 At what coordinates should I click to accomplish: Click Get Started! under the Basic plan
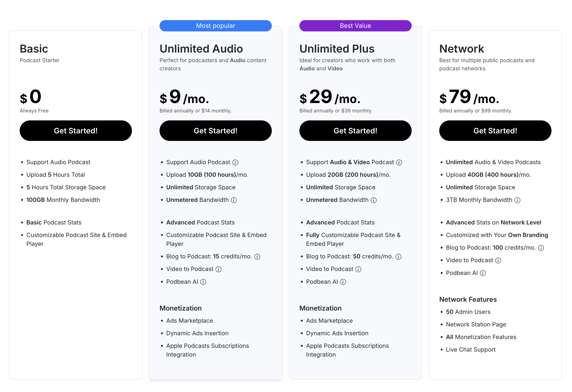pyautogui.click(x=76, y=131)
